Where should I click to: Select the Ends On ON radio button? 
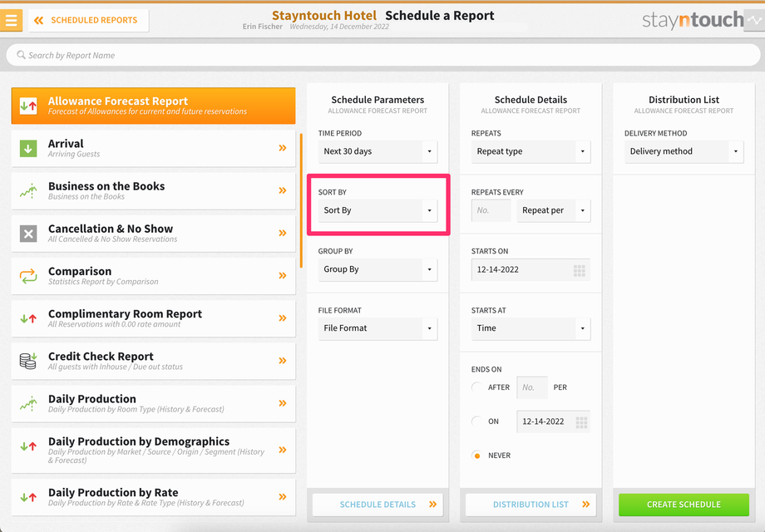tap(476, 421)
